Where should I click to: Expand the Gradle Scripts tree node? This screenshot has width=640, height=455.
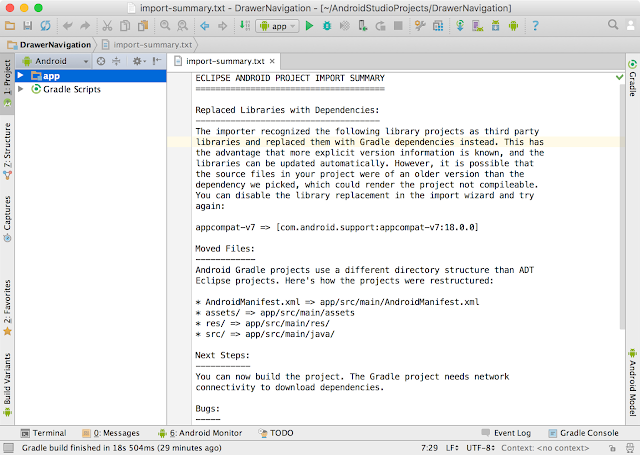click(x=20, y=89)
